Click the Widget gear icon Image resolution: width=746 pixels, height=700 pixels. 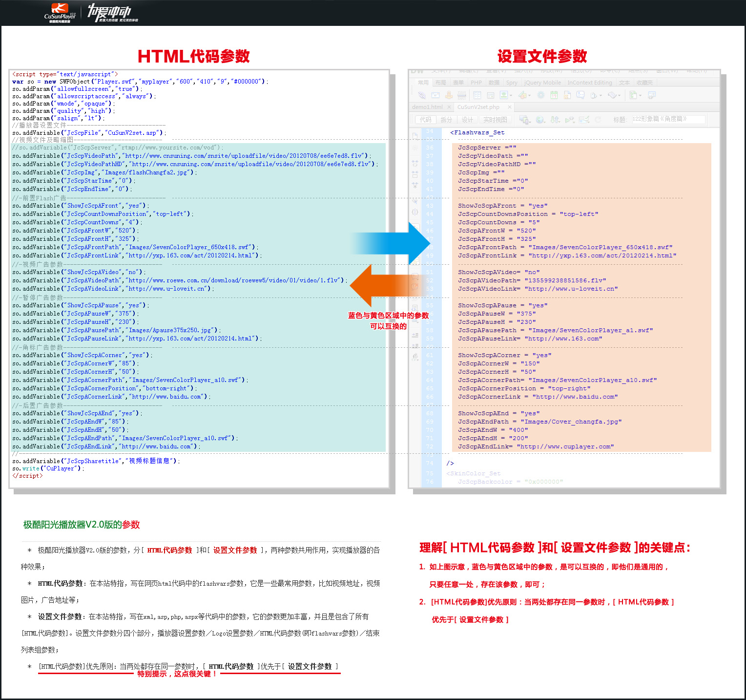click(x=540, y=95)
